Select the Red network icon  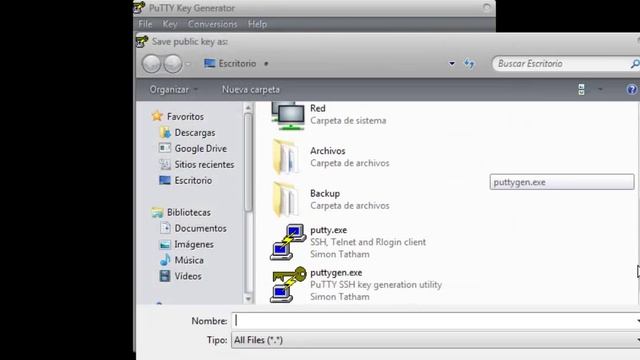tap(288, 116)
